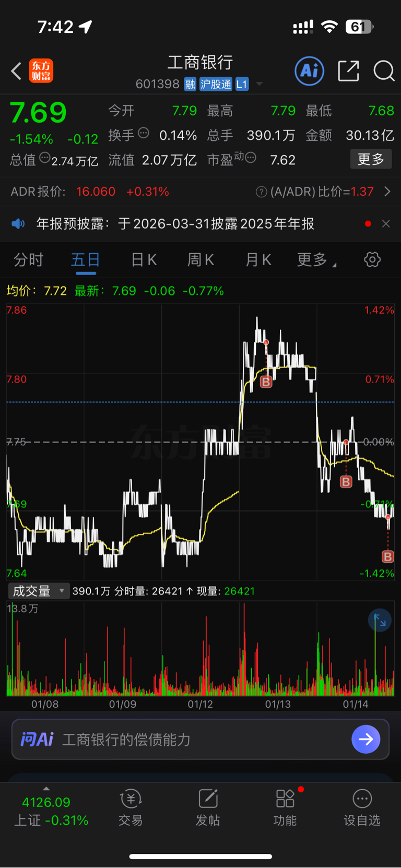Image resolution: width=401 pixels, height=868 pixels.
Task: Tap the 总手 390.1万 value
Action: (x=270, y=136)
